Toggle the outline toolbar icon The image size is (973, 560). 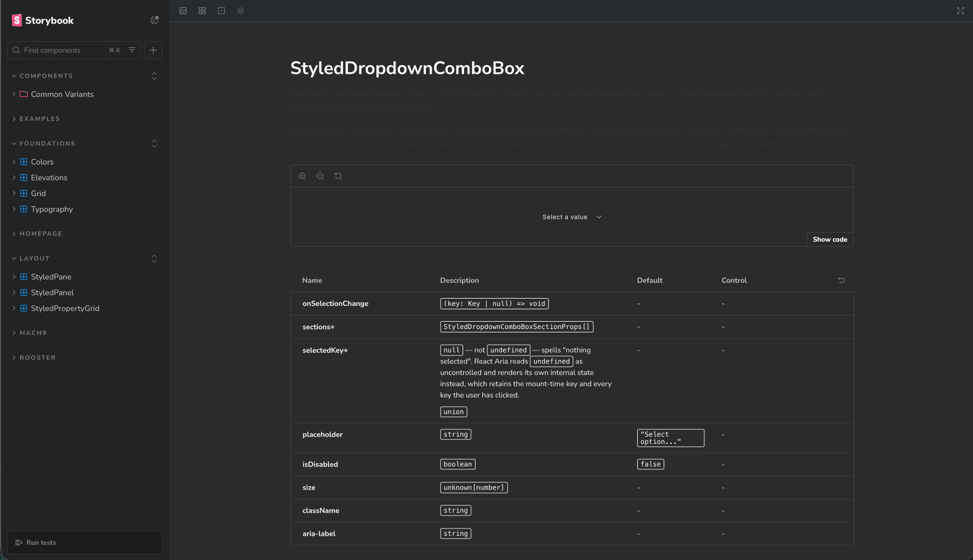point(221,11)
